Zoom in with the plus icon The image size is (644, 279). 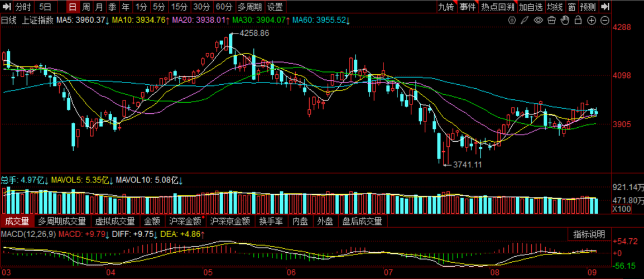pos(592,20)
